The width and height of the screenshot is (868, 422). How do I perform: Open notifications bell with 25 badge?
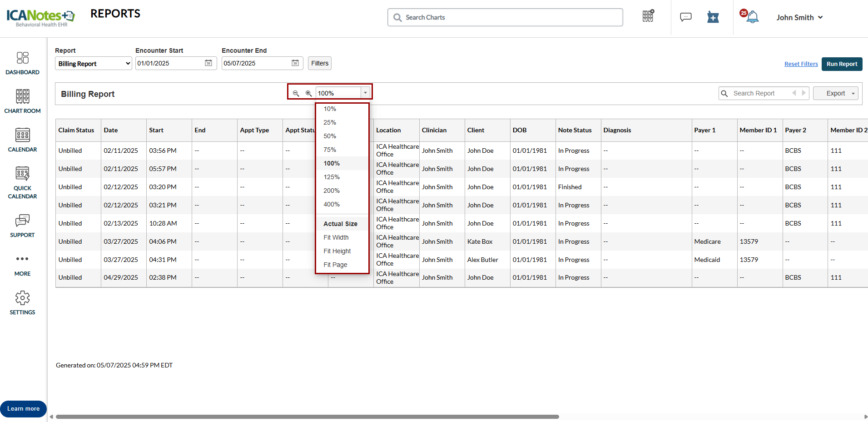[x=749, y=16]
